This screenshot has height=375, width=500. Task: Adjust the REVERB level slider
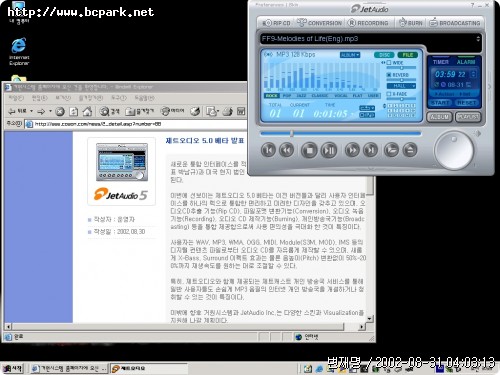point(401,80)
